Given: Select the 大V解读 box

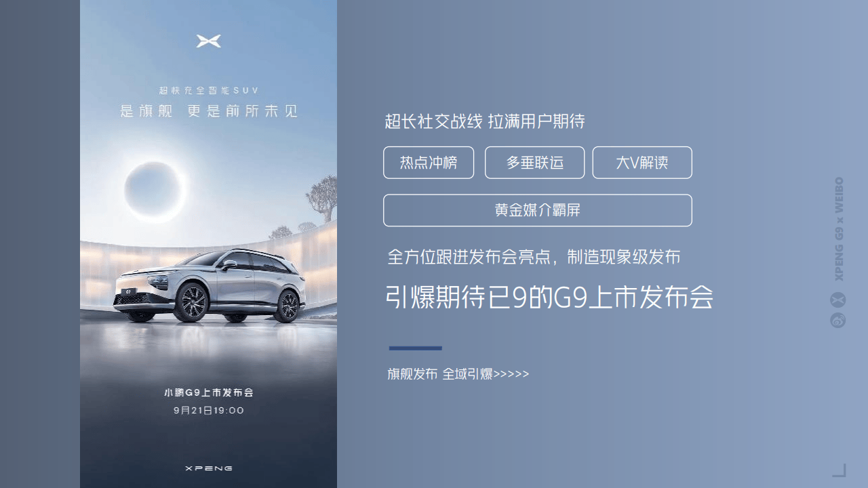Looking at the screenshot, I should tap(642, 163).
